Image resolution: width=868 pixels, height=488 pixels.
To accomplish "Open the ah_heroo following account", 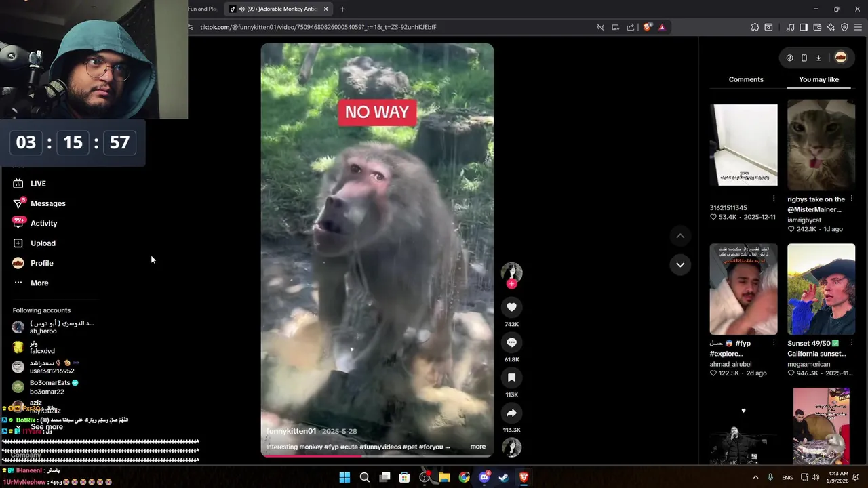I will 54,327.
